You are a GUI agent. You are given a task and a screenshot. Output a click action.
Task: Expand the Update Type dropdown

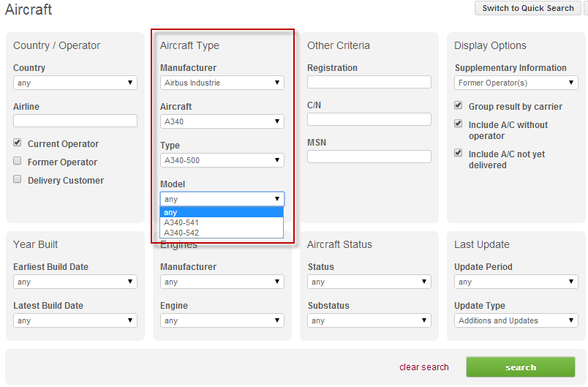(x=516, y=320)
